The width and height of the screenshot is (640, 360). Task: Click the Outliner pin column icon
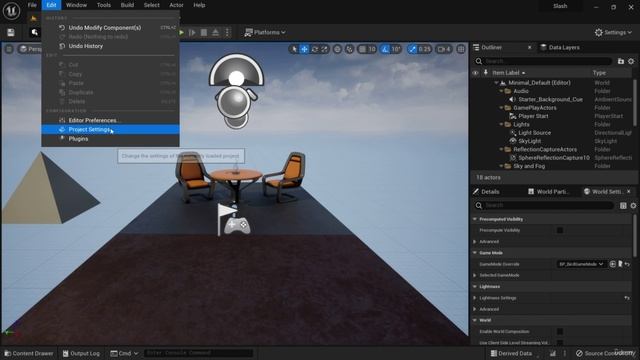point(486,73)
